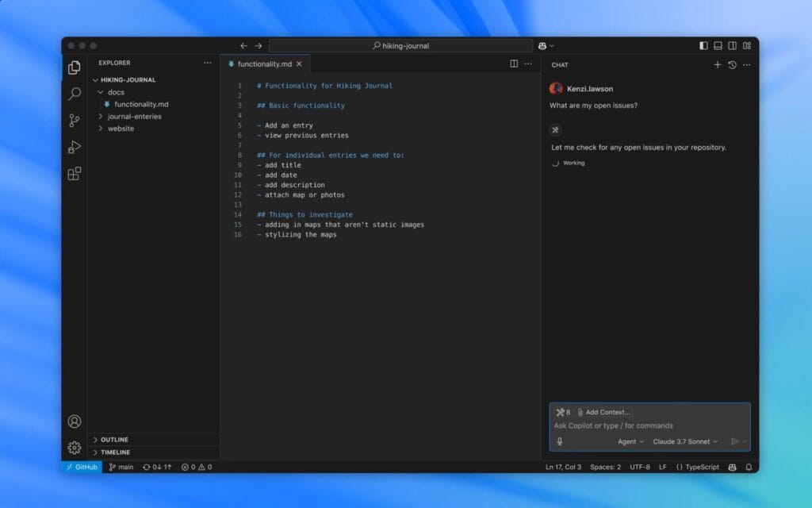
Task: Open notifications bell
Action: coord(749,467)
